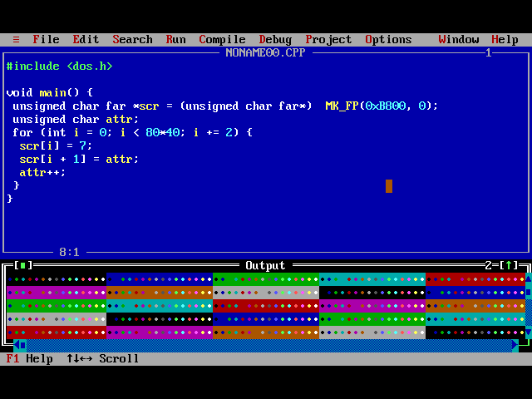Open the Compile menu
The width and height of the screenshot is (532, 399).
click(x=222, y=40)
